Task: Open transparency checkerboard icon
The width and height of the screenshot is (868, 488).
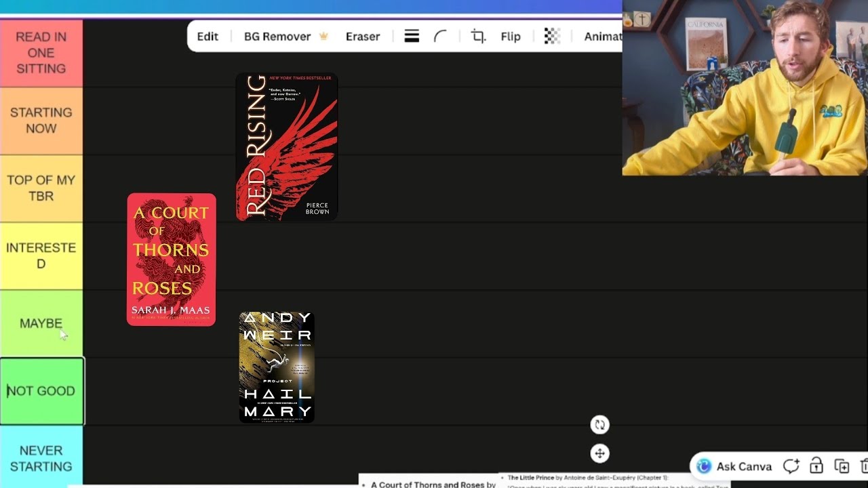Action: point(552,37)
